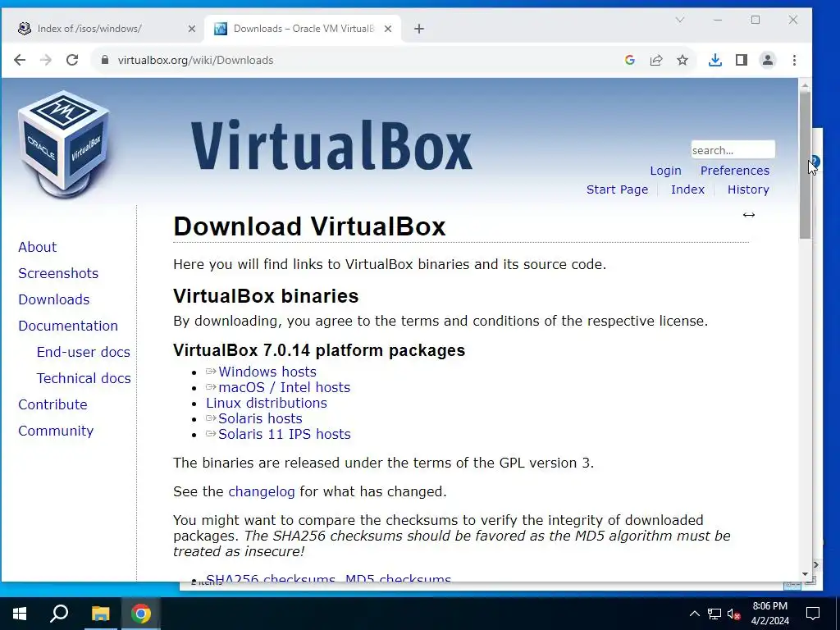
Task: Bookmark this page with the star icon
Action: click(682, 60)
